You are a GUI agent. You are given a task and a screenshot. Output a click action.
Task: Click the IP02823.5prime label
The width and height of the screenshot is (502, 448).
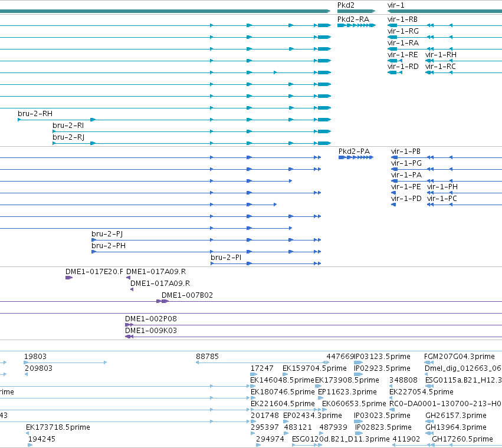pos(383,428)
